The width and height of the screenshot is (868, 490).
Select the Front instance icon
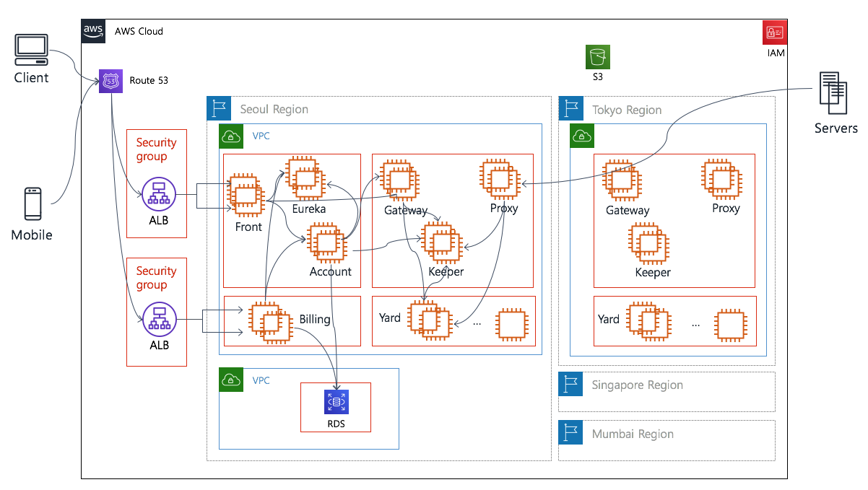246,194
